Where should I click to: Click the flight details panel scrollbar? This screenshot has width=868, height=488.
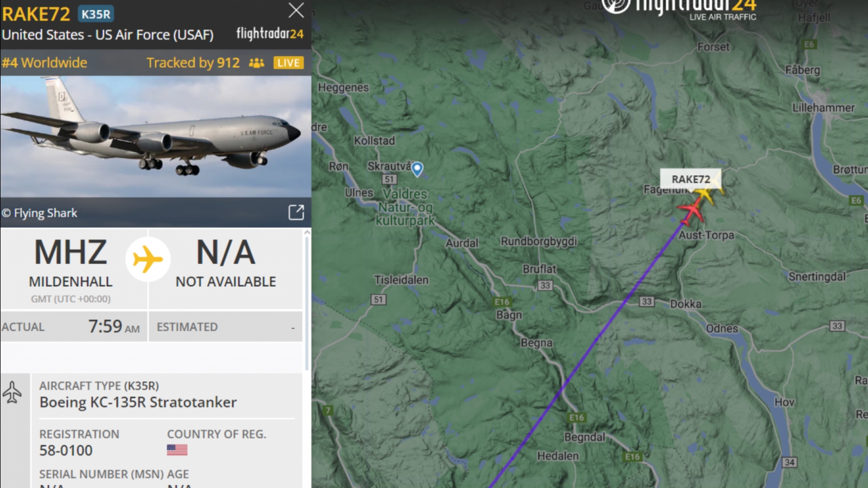(x=307, y=301)
